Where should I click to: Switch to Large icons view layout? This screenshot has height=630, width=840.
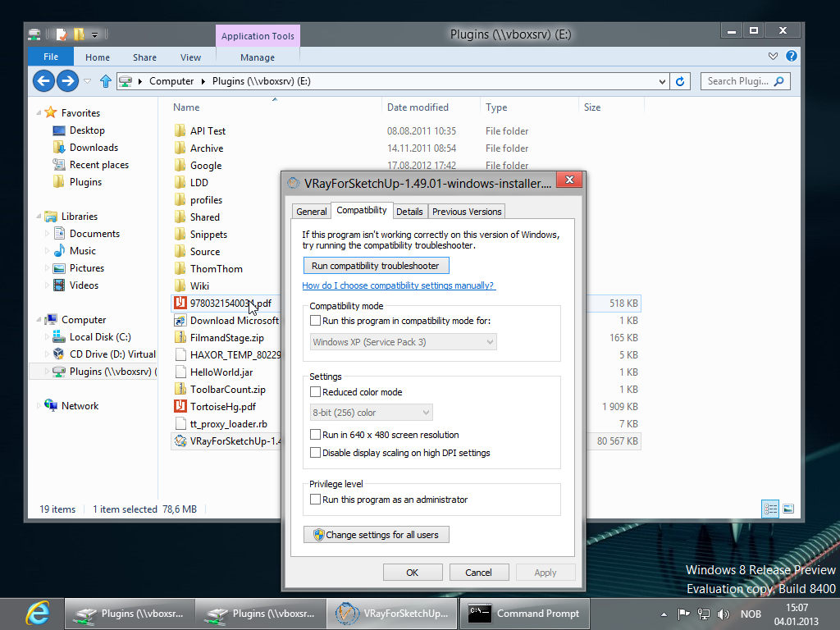(788, 509)
